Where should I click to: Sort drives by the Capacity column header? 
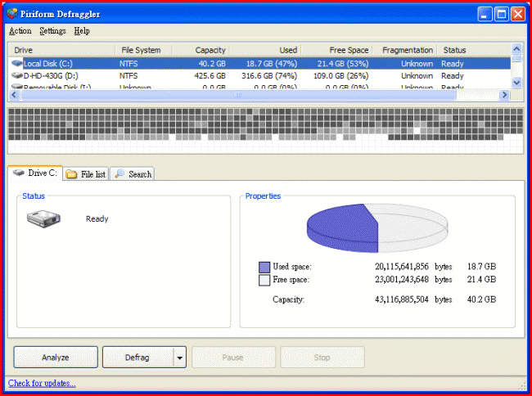point(202,50)
